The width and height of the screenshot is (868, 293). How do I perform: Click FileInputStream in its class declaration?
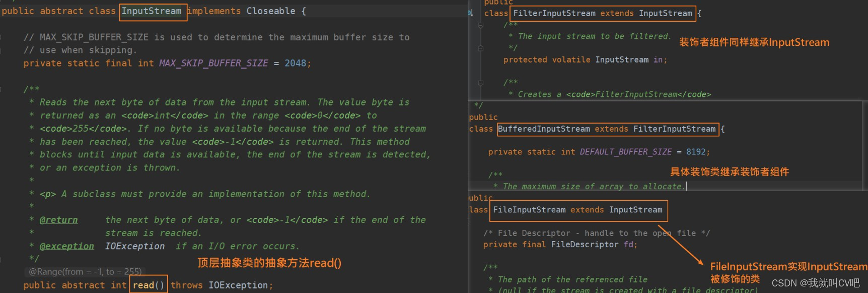click(x=529, y=210)
